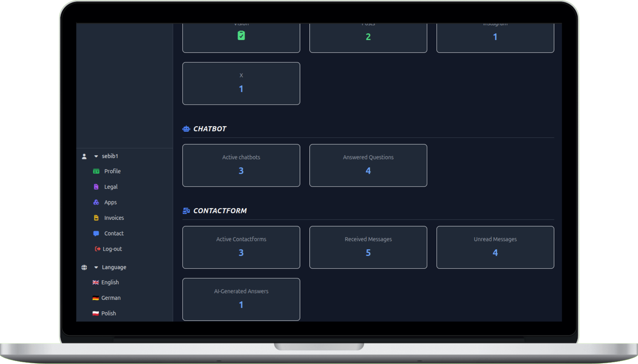The image size is (638, 364).
Task: Click the Chatbot robot icon
Action: pos(186,128)
